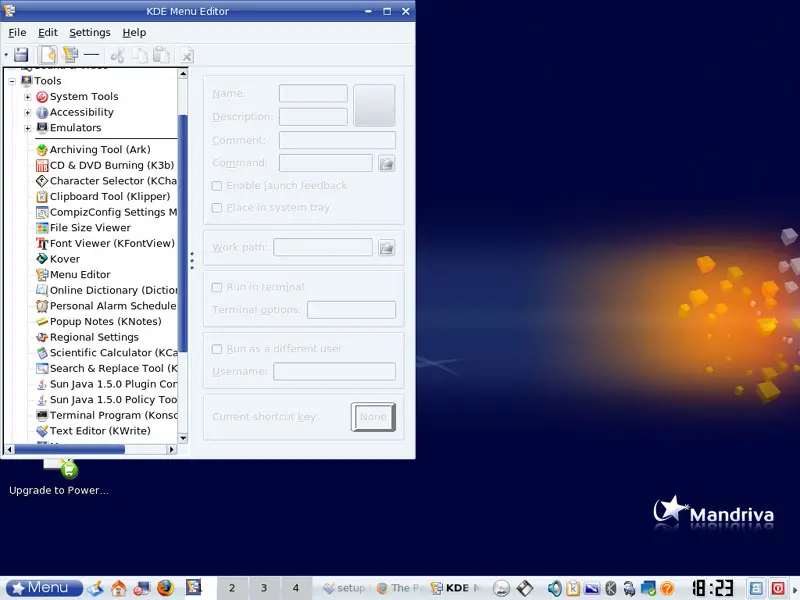
Task: Click the display settings icon in system tray
Action: tap(592, 589)
